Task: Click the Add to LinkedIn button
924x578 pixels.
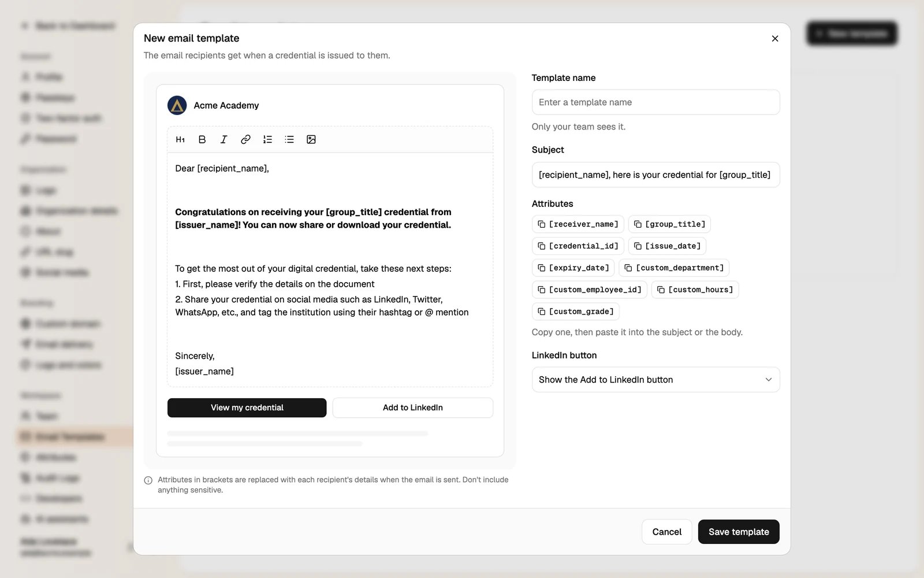Action: (x=412, y=407)
